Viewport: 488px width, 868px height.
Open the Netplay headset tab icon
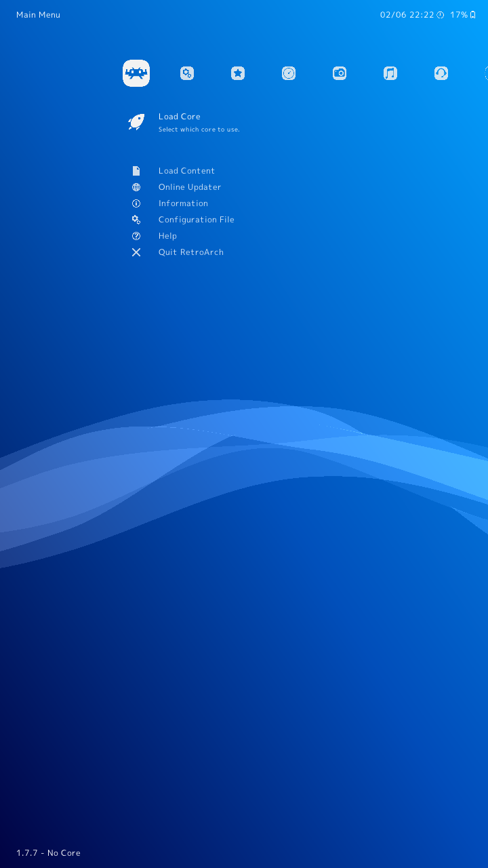(441, 73)
